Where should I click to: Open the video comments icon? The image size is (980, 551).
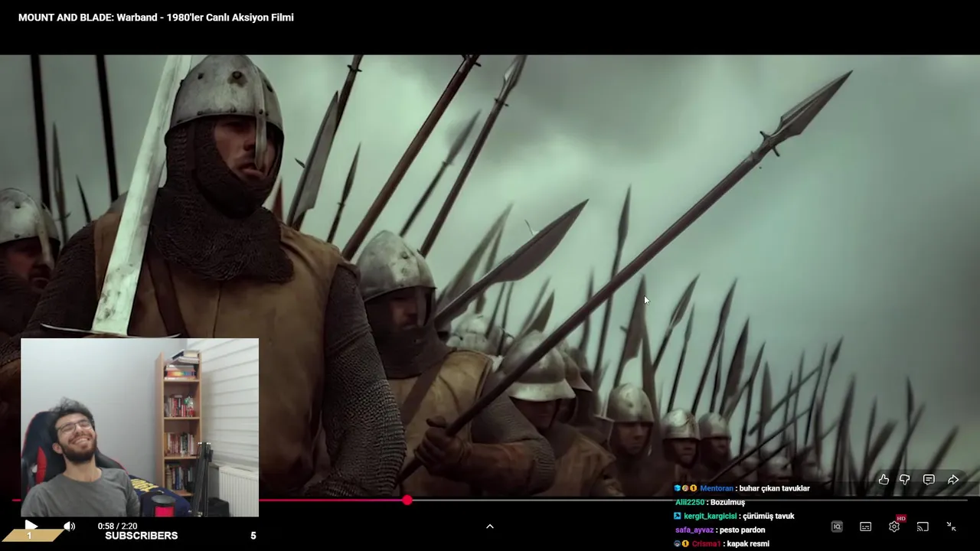point(929,480)
